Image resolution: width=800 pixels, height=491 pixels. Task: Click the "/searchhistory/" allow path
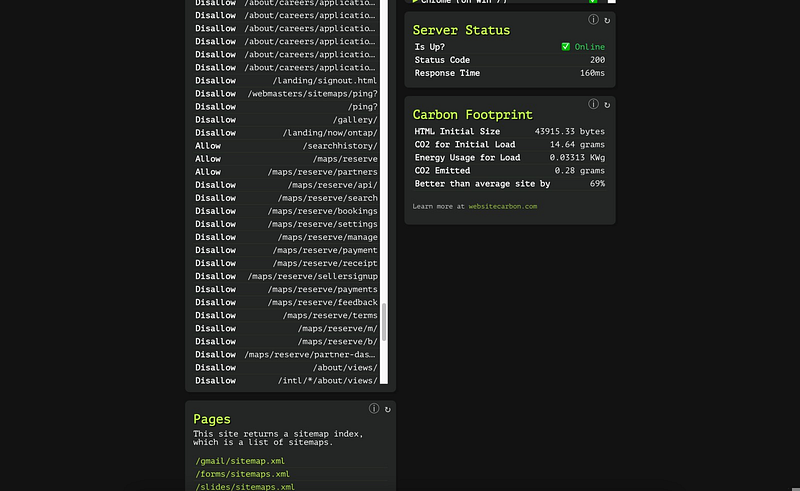tap(340, 146)
